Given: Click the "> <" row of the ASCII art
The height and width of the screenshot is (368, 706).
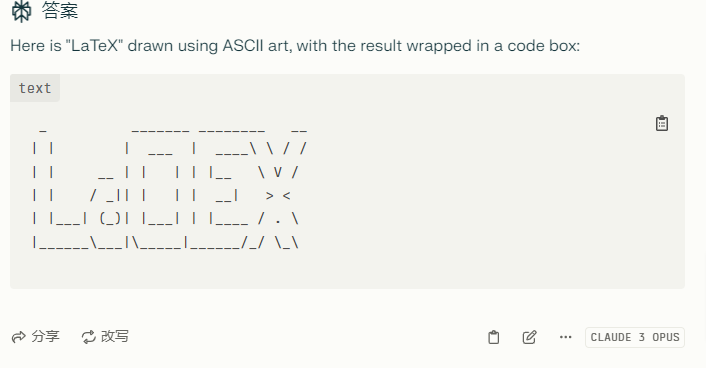Looking at the screenshot, I should (x=162, y=195).
